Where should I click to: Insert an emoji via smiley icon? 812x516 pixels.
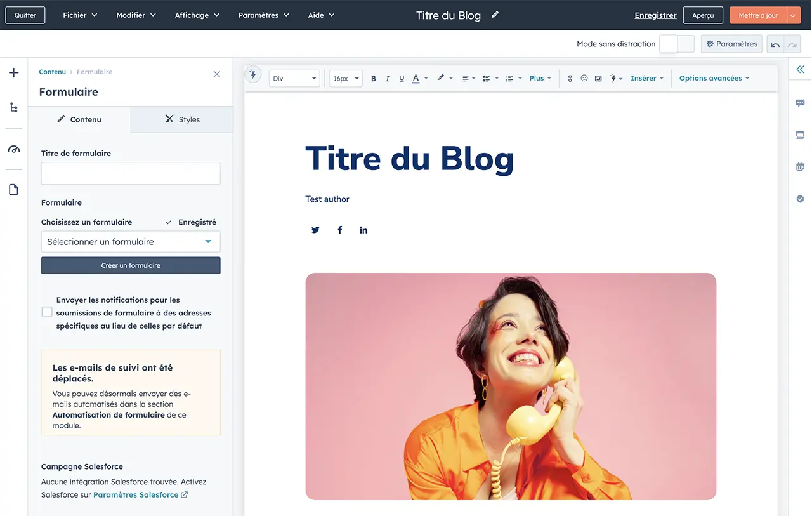point(584,79)
